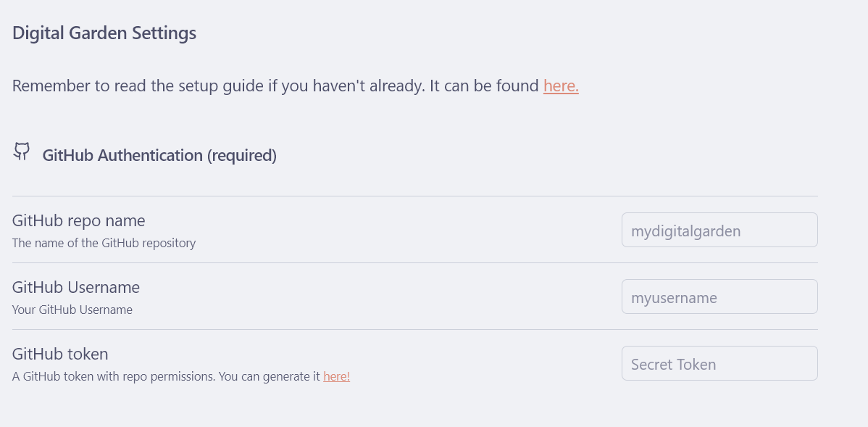This screenshot has height=427, width=868.
Task: Click the "Remember to read the setup guide" sentence
Action: [217, 86]
